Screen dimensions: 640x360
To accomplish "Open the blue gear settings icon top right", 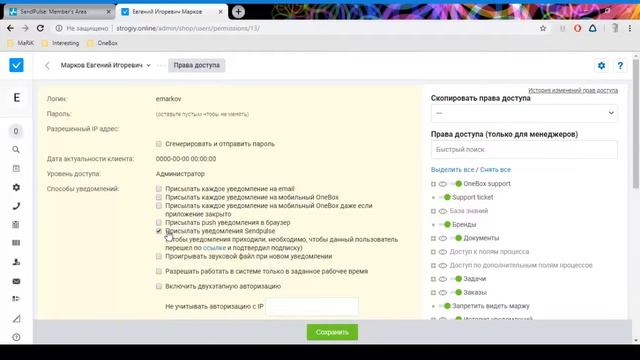I will (601, 65).
